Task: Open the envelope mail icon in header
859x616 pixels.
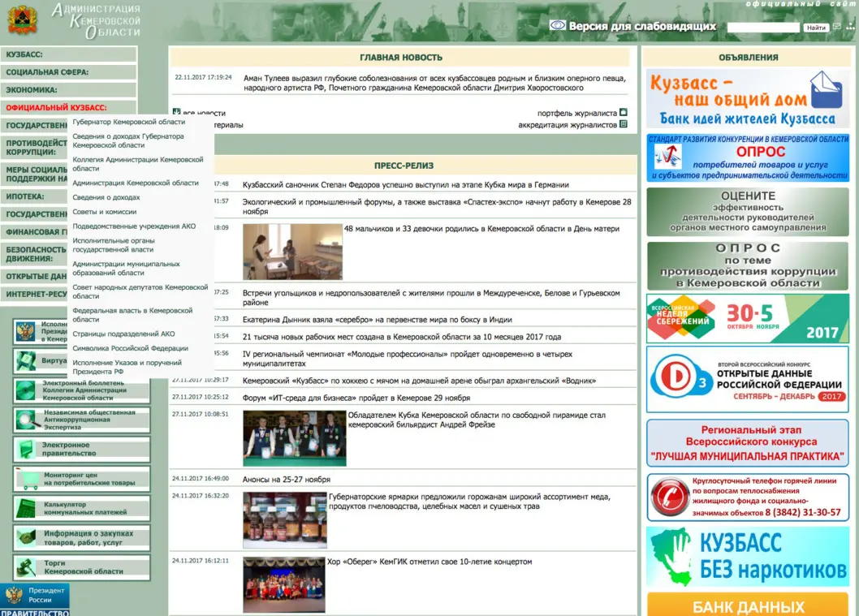Action: [x=837, y=26]
